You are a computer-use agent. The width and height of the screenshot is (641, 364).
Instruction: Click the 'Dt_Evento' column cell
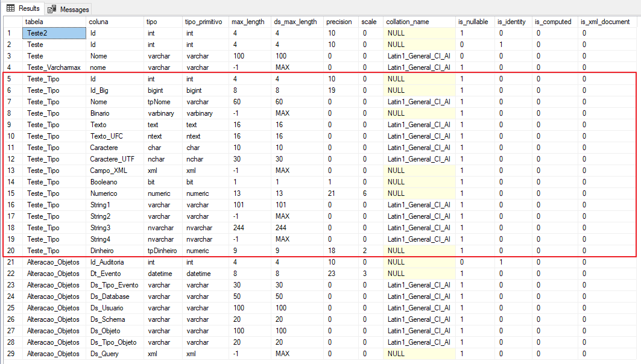pos(115,274)
